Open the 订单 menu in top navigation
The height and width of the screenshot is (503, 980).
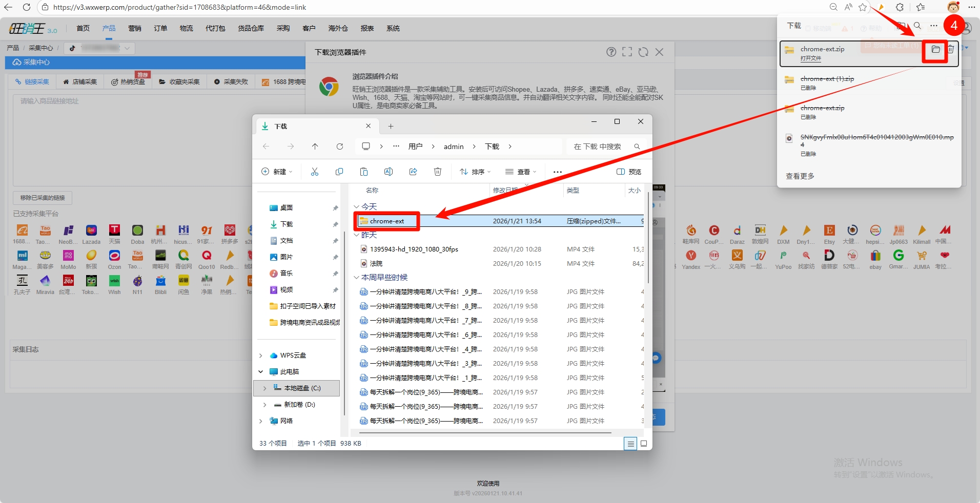tap(160, 28)
